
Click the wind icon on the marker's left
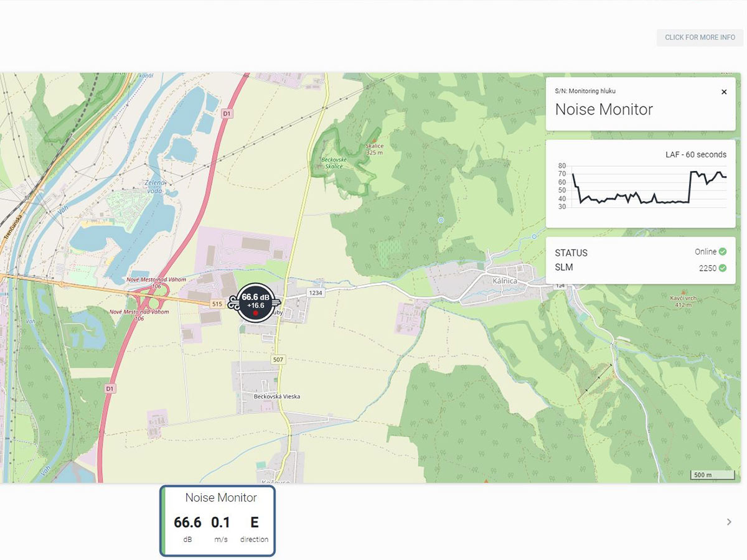(235, 303)
